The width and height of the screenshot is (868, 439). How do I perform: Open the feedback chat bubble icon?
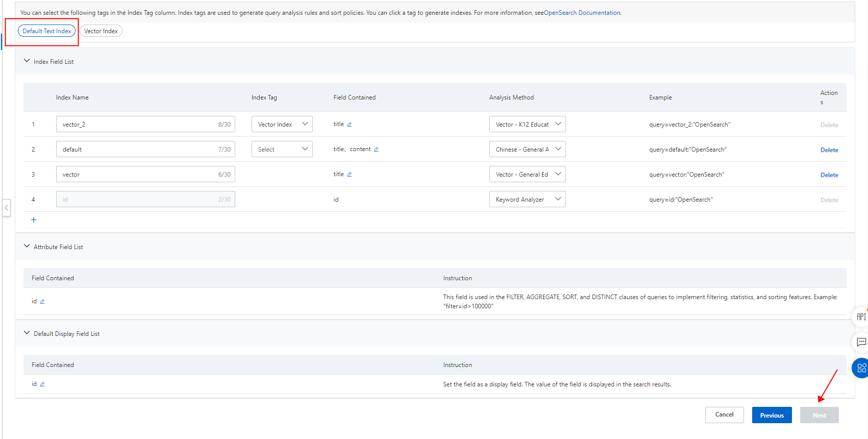click(861, 342)
